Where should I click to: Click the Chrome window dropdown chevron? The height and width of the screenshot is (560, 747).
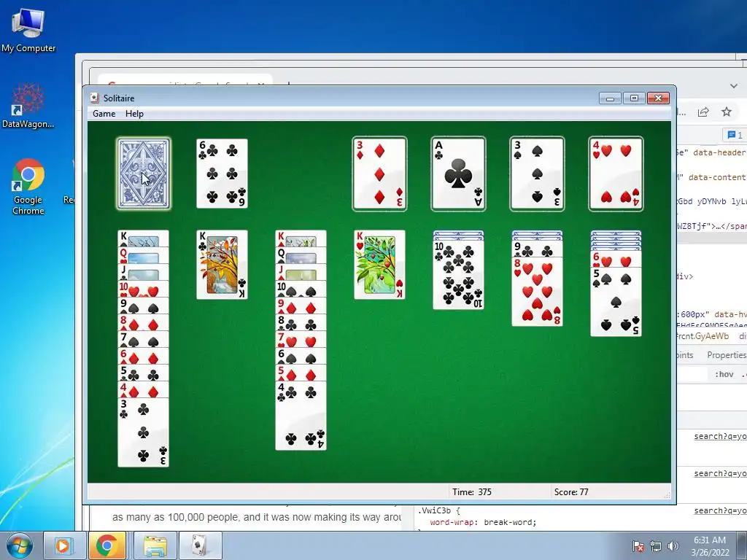click(x=734, y=86)
